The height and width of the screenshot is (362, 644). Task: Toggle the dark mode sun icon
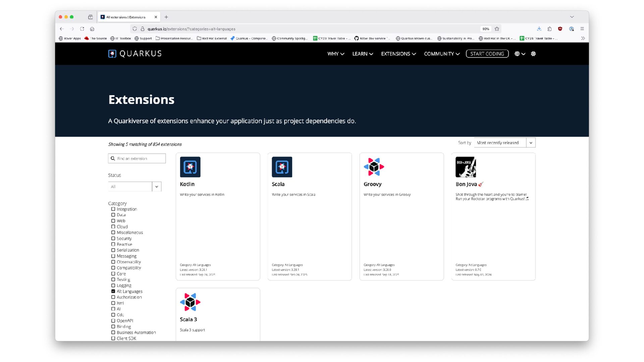(x=533, y=54)
